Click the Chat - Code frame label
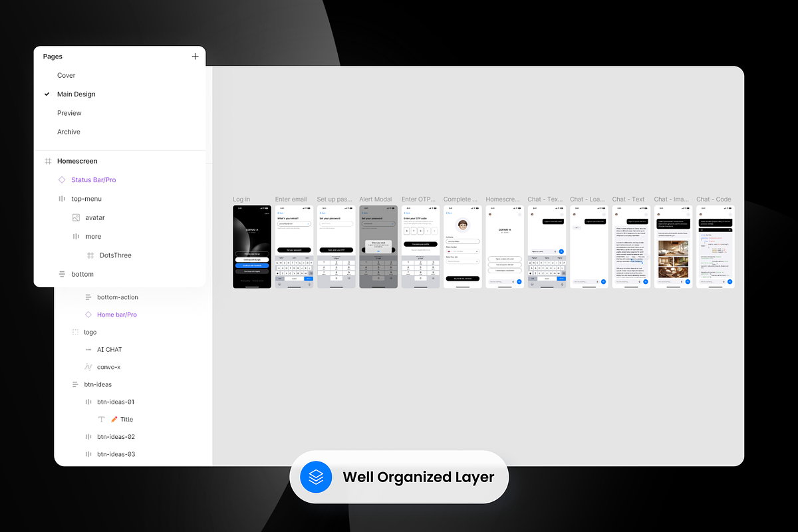The image size is (798, 532). (714, 199)
